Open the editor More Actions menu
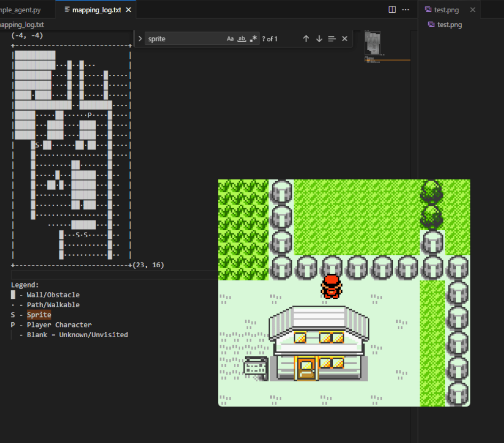Viewport: 504px width, 443px height. point(406,10)
